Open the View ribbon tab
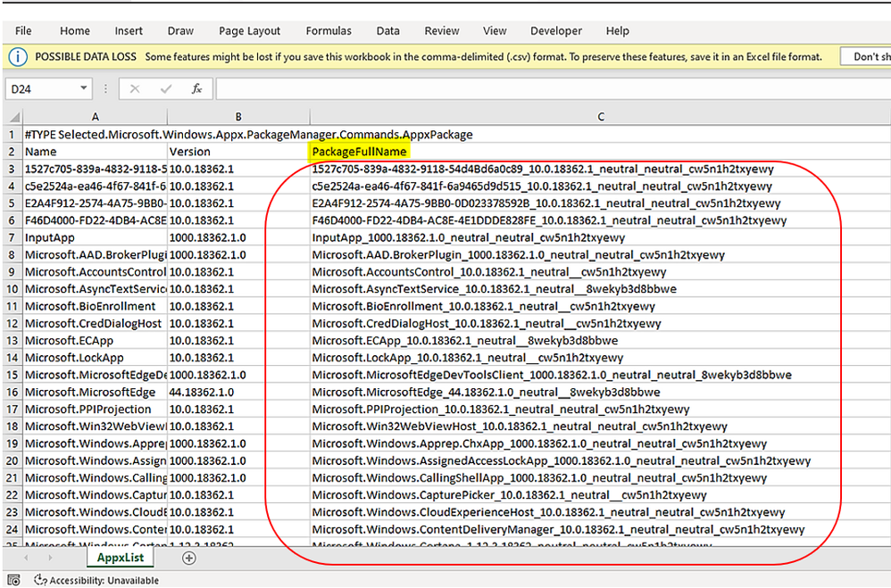The height and width of the screenshot is (588, 891). point(495,31)
